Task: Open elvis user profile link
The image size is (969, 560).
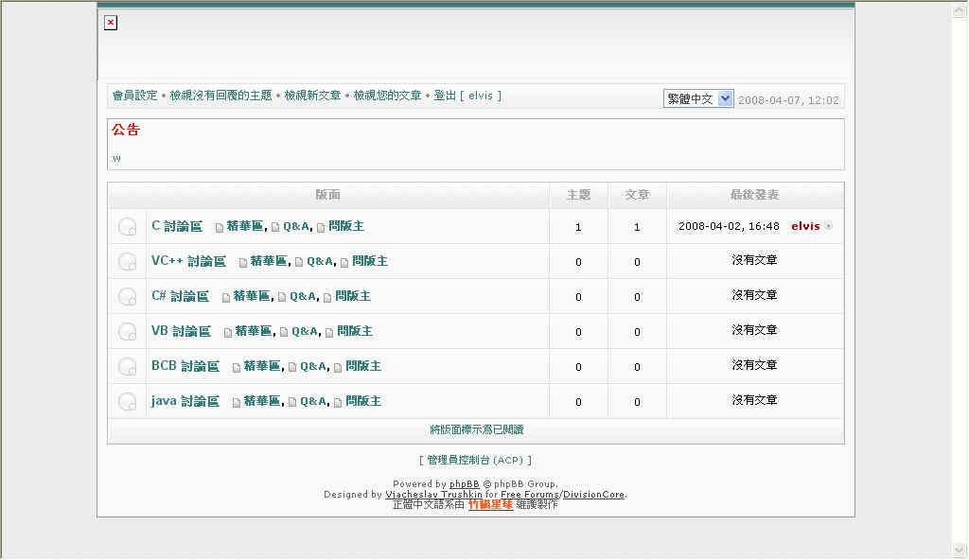Action: point(805,226)
